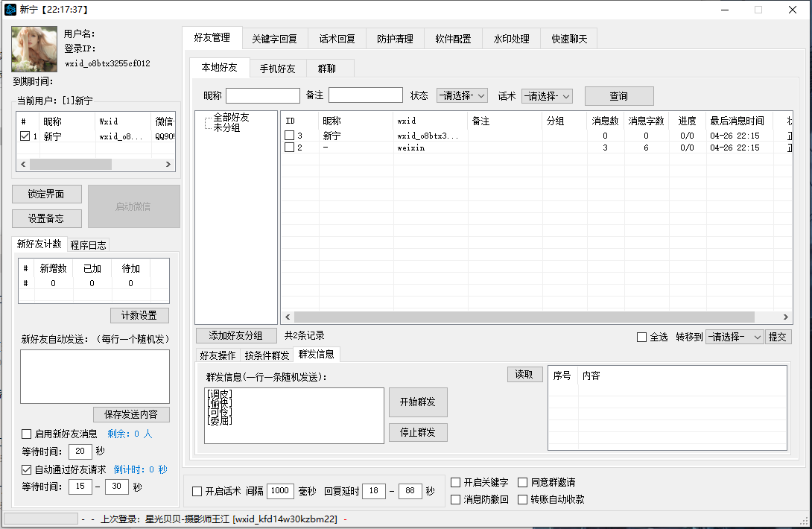The image size is (812, 529).
Task: Disable 自动通过好友请求 checkbox
Action: [x=26, y=469]
